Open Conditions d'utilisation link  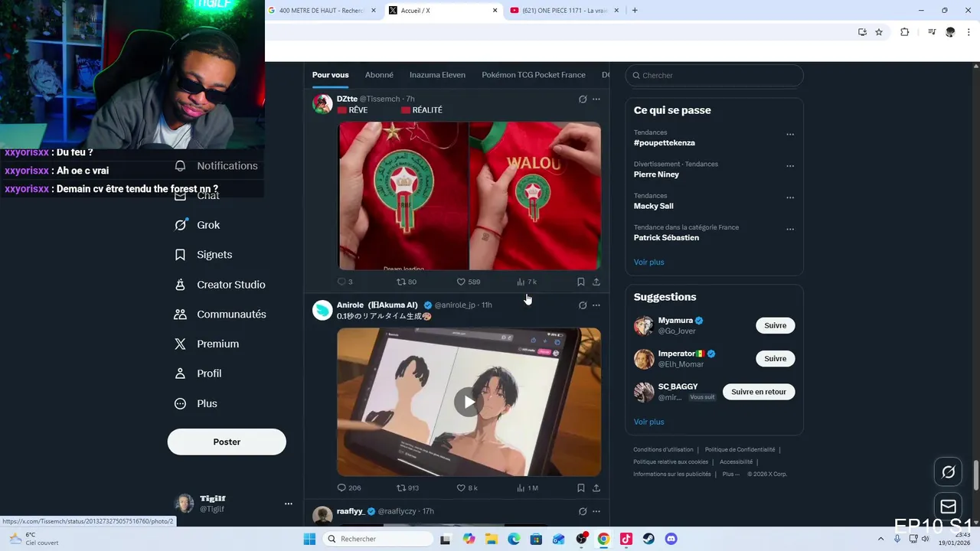click(x=663, y=450)
